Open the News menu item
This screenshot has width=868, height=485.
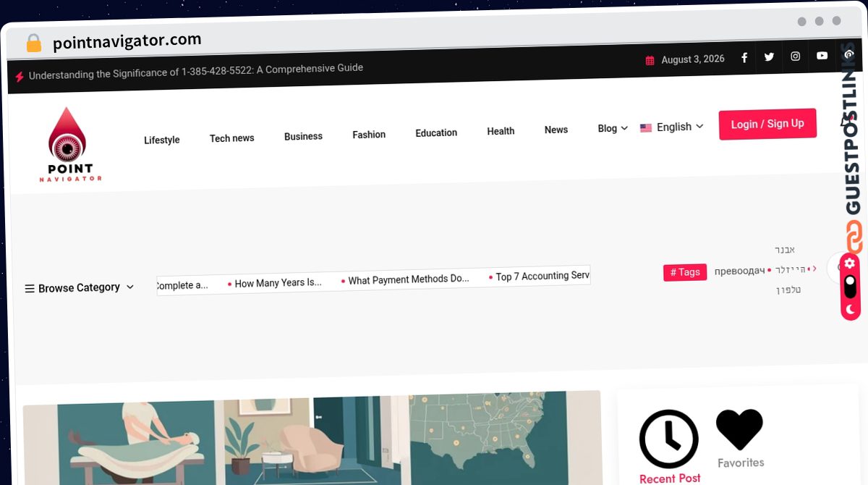tap(556, 130)
